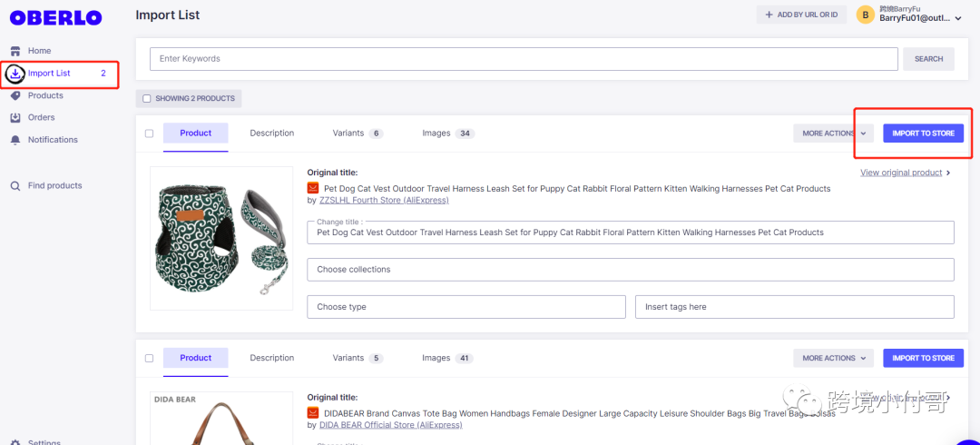Screen dimensions: 980x445
Task: Check the DIDABEAR tote bag product checkbox
Action: point(149,358)
